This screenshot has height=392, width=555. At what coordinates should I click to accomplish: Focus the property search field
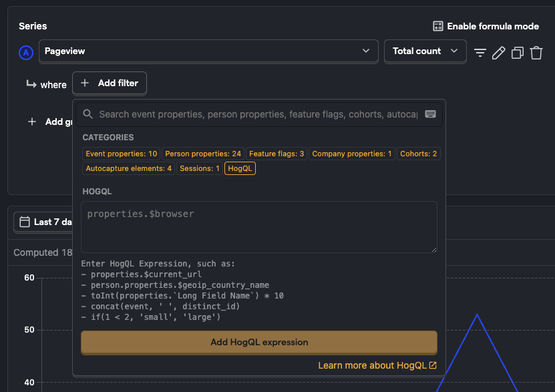[x=258, y=114]
